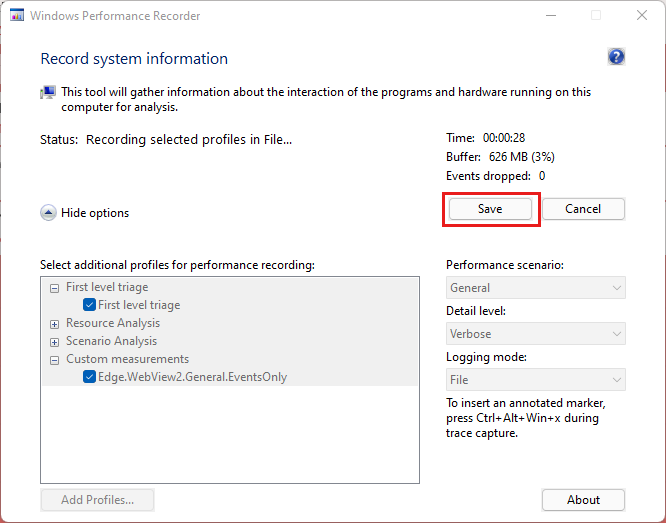Open the Performance scenario dropdown
This screenshot has width=666, height=523.
[x=536, y=288]
